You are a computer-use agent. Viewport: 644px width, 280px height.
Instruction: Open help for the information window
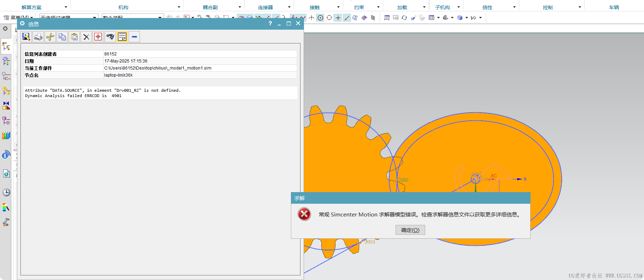[270, 23]
